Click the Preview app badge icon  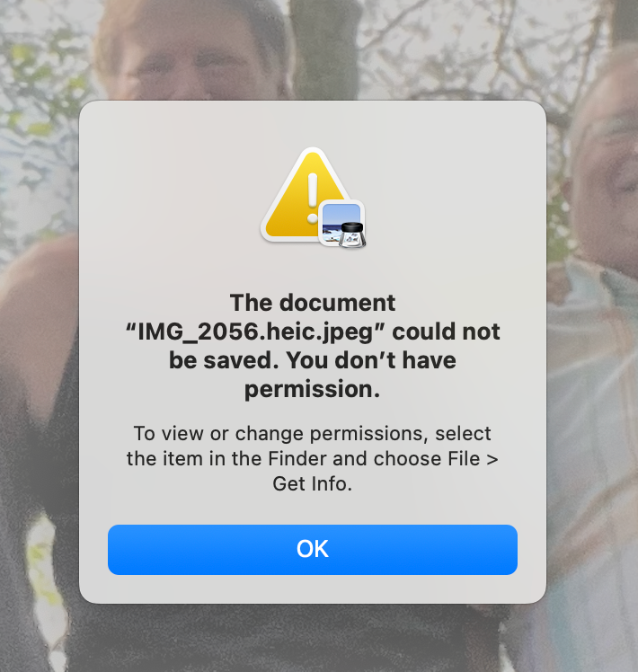tap(342, 224)
